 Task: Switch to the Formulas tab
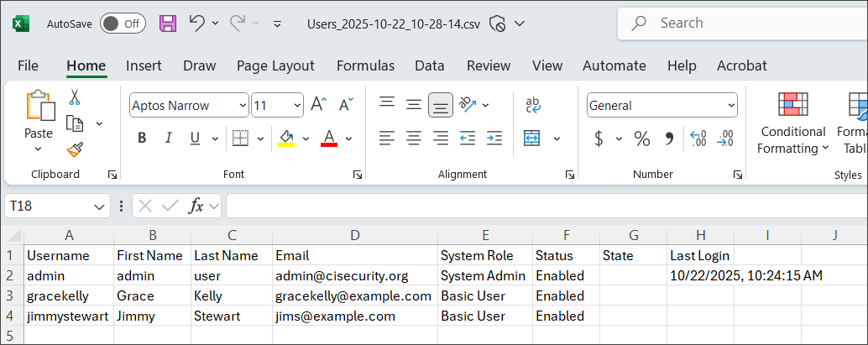pyautogui.click(x=365, y=65)
